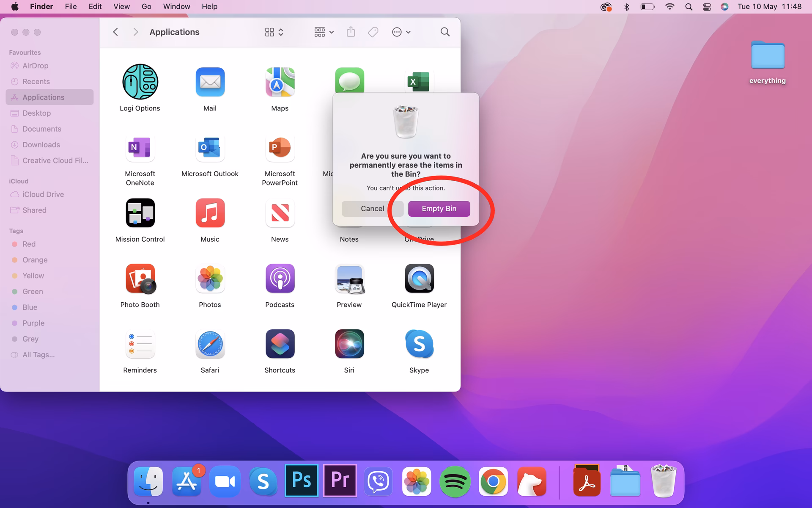Open the Wi-Fi status menu
Viewport: 812px width, 508px height.
pos(669,7)
